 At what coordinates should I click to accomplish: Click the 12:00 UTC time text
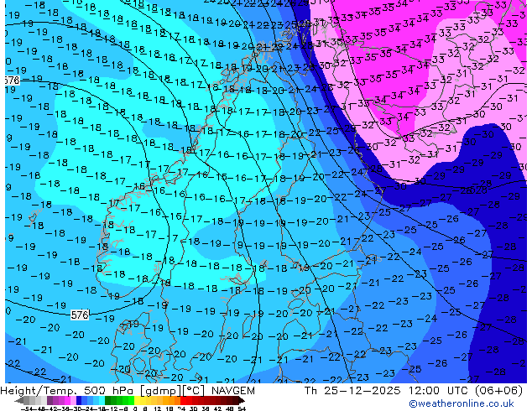coord(439,391)
